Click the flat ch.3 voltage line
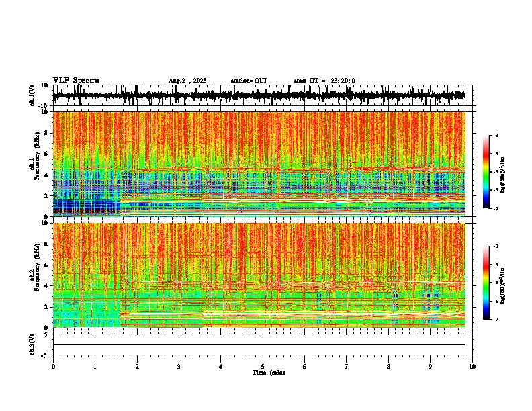Image resolution: width=532 pixels, height=411 pixels. pos(259,345)
